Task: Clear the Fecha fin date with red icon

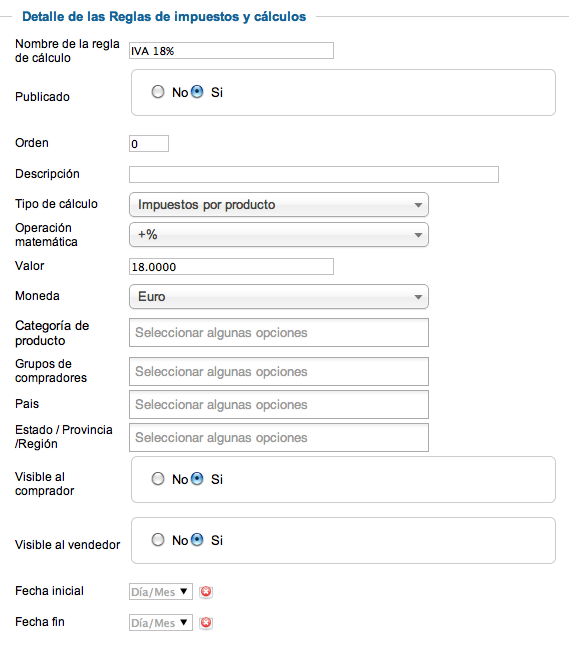Action: click(x=206, y=623)
